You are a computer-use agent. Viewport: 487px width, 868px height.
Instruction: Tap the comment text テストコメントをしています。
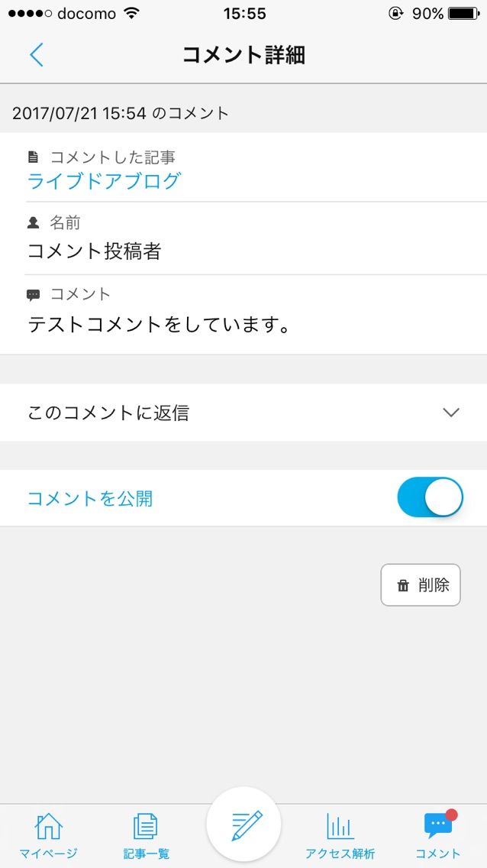[160, 325]
